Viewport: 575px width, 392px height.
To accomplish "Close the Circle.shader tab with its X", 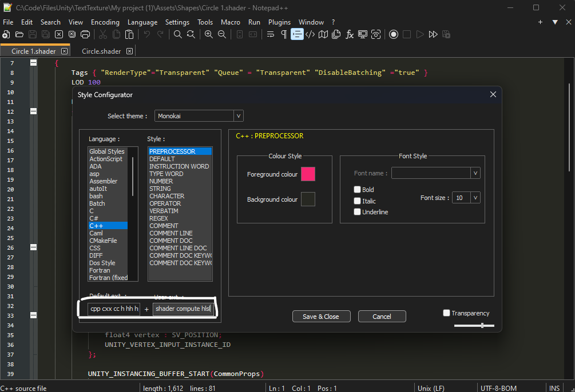I will (129, 51).
